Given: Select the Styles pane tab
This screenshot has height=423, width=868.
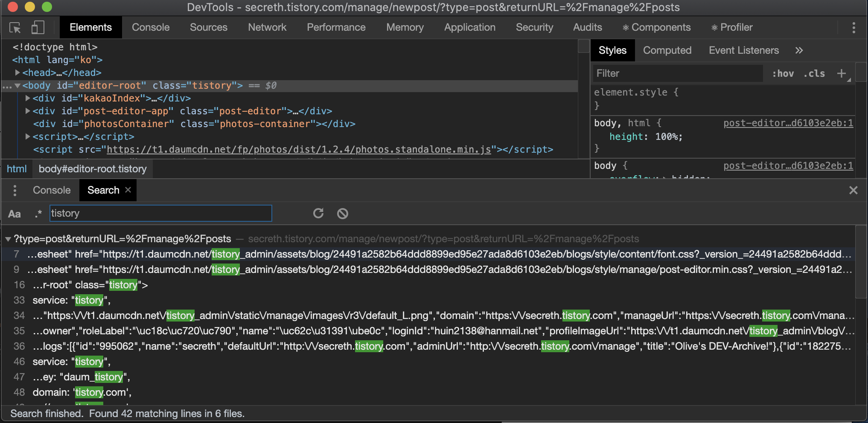Looking at the screenshot, I should tap(612, 50).
